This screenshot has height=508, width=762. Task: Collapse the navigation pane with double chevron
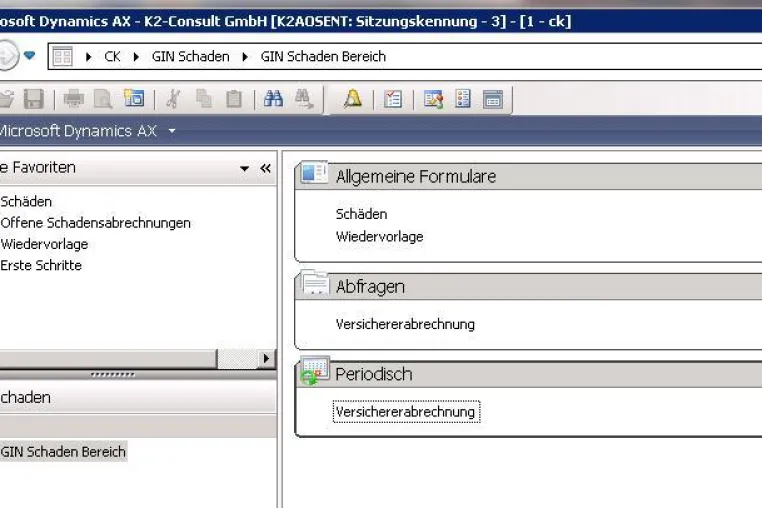(265, 168)
